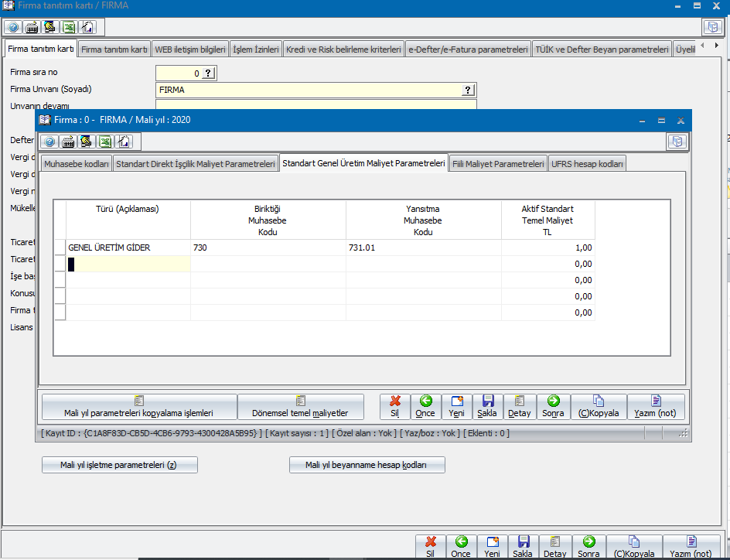
Task: Click yellow-arrow computer icon in Firma tanıtım kartı toolbar
Action: tap(49, 28)
